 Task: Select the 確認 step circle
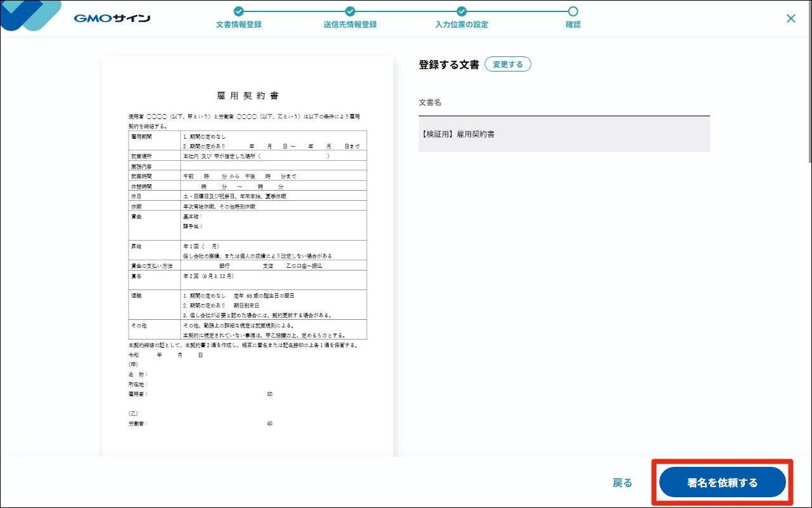[573, 11]
